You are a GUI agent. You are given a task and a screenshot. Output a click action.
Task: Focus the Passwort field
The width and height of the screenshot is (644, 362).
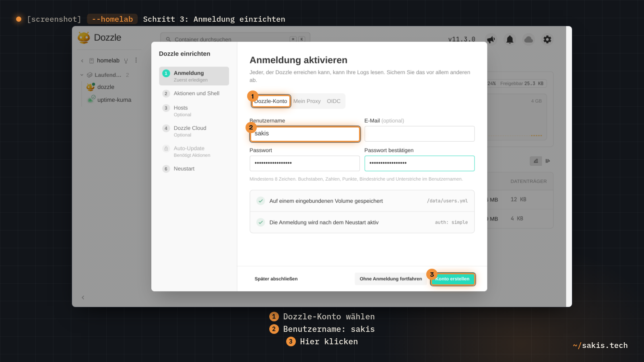click(x=305, y=163)
